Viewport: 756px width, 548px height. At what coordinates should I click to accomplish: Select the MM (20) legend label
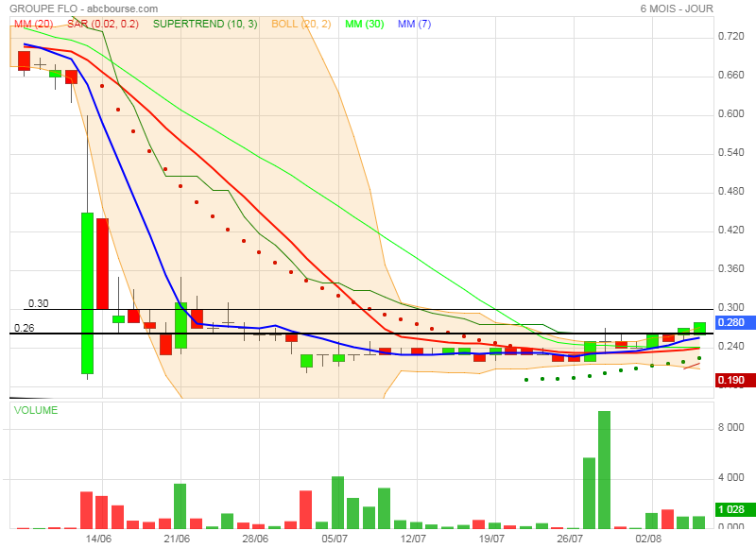coord(34,25)
